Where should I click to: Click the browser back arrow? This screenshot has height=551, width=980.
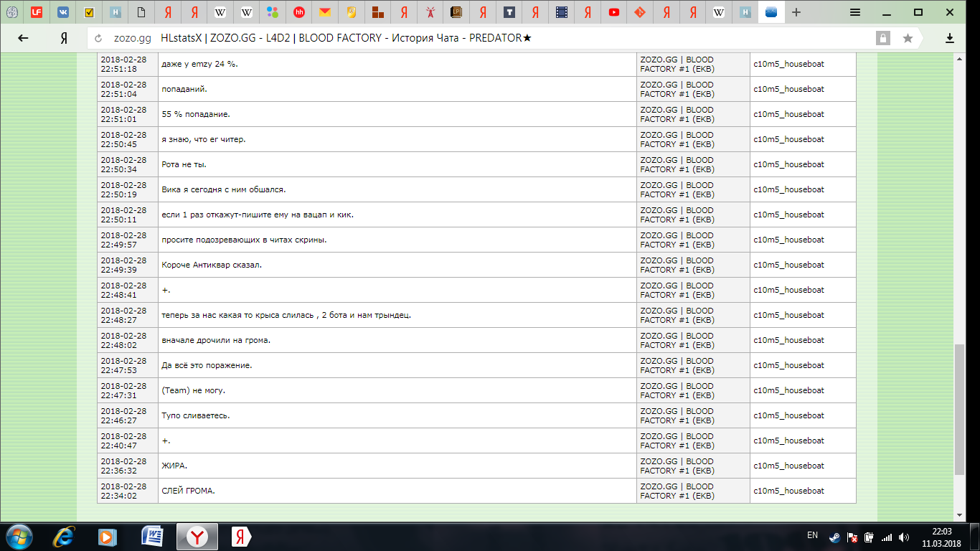point(23,38)
